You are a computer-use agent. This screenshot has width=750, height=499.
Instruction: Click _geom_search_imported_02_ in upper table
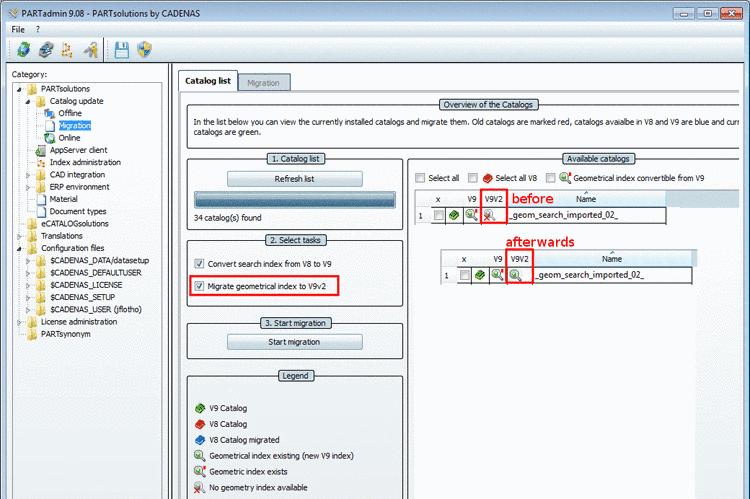[x=563, y=215]
